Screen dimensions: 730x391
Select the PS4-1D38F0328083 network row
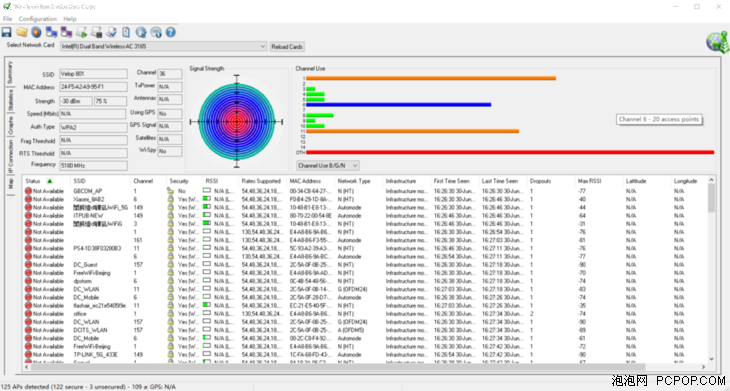click(x=365, y=249)
